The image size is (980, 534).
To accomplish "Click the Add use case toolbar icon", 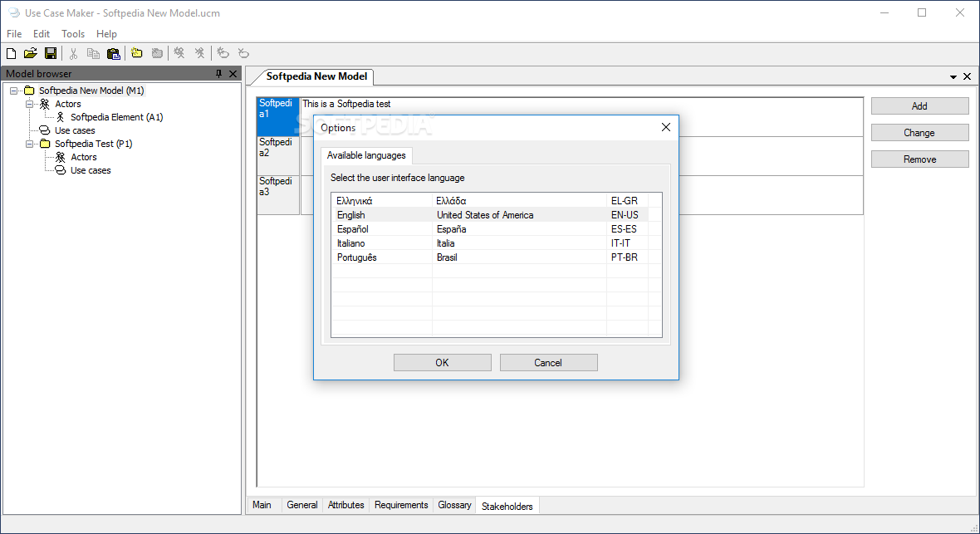I will point(223,54).
